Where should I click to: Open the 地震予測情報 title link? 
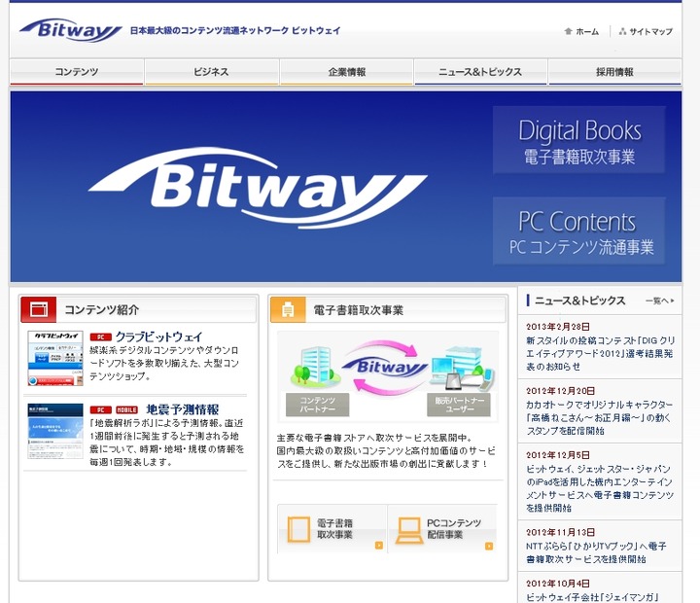pyautogui.click(x=182, y=409)
